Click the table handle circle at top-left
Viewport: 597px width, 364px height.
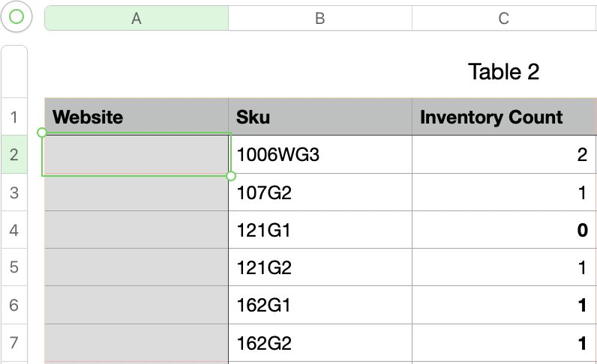click(x=16, y=16)
